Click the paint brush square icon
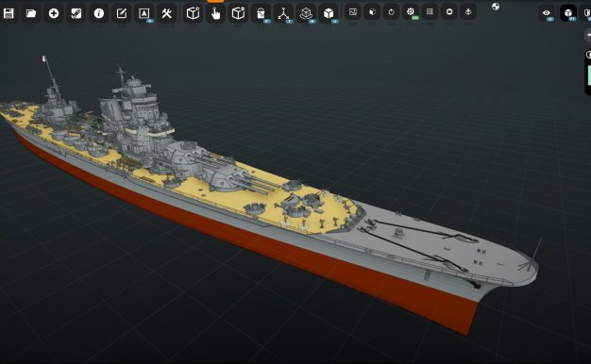The image size is (591, 364). [76, 13]
